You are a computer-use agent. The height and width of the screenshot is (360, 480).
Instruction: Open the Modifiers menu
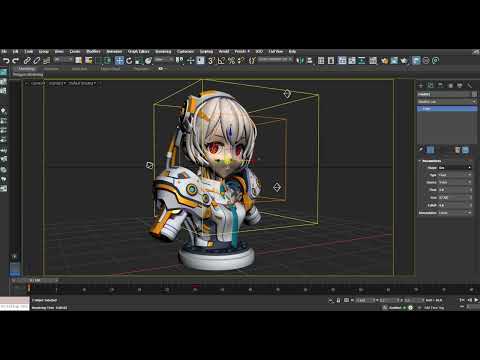pos(93,51)
